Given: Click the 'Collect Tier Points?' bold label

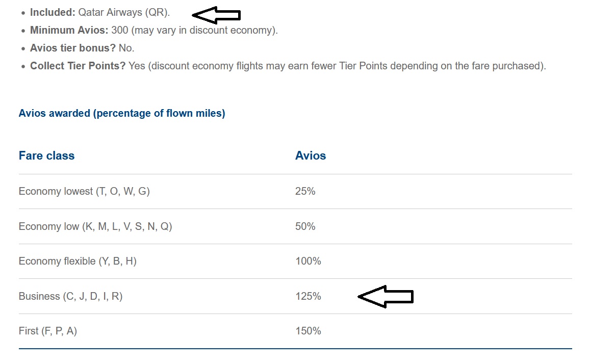Looking at the screenshot, I should coord(78,66).
